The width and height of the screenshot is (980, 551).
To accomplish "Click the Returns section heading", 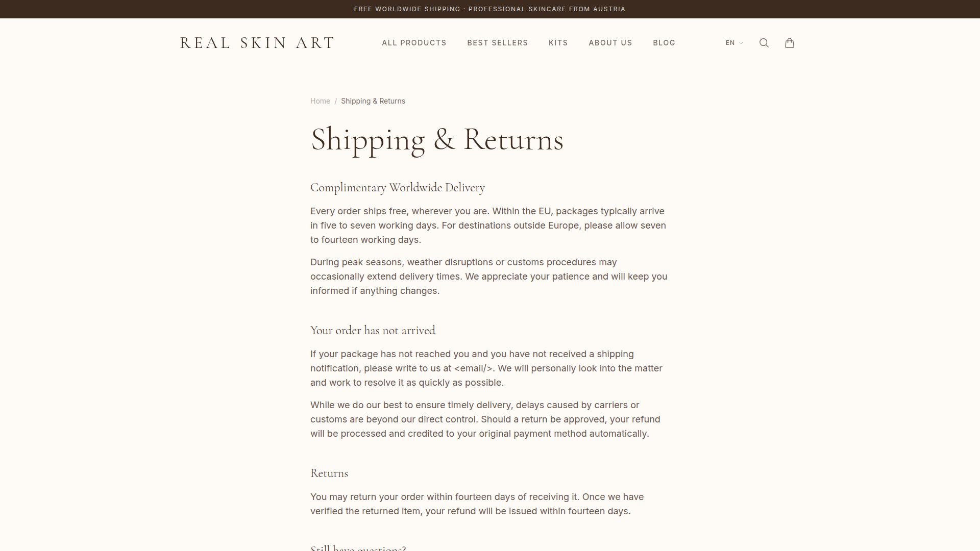I will point(329,473).
